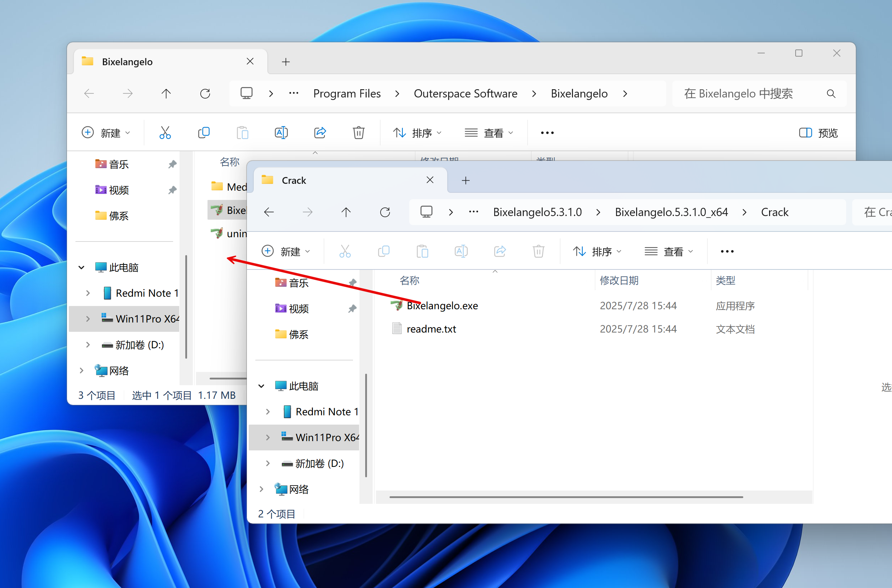
Task: Add a new tab in the Crack window
Action: tap(466, 181)
